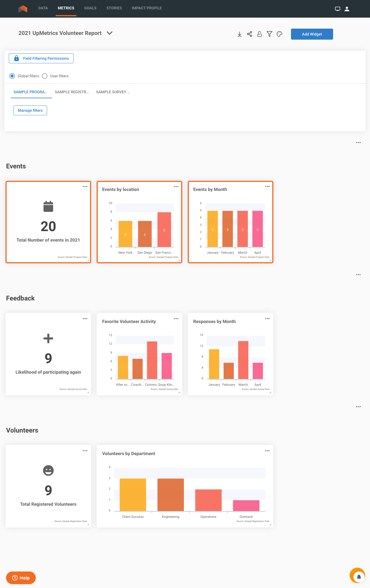This screenshot has height=588, width=370.
Task: Click the March bar in Responses by Month
Action: pyautogui.click(x=243, y=360)
